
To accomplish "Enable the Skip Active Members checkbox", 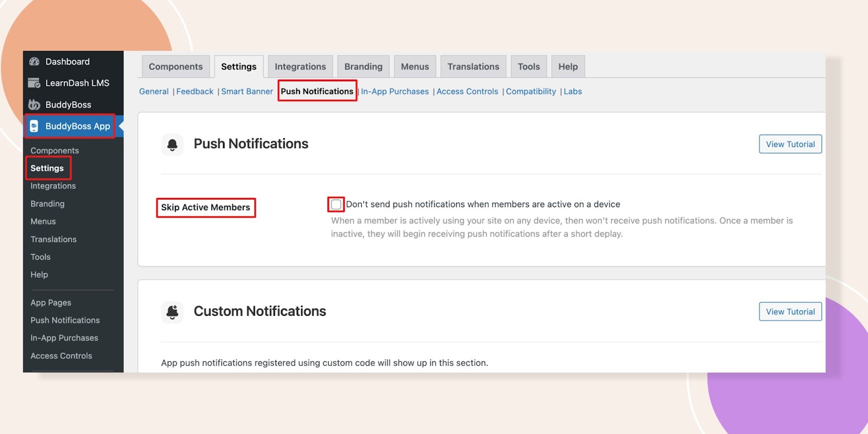I will (336, 205).
